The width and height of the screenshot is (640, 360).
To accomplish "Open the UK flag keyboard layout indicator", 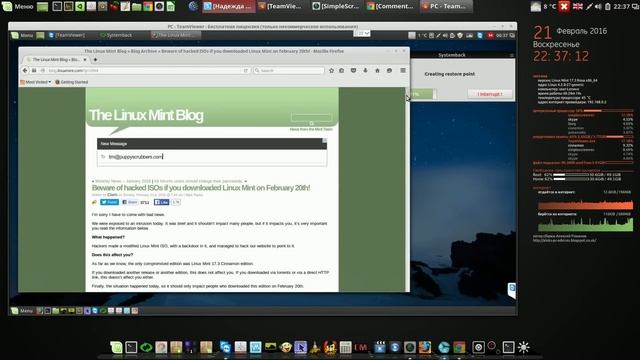I will tap(578, 6).
